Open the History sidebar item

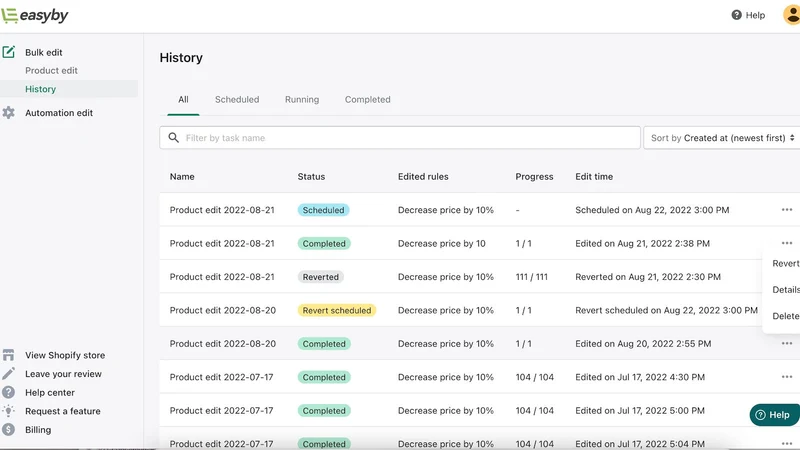click(40, 89)
